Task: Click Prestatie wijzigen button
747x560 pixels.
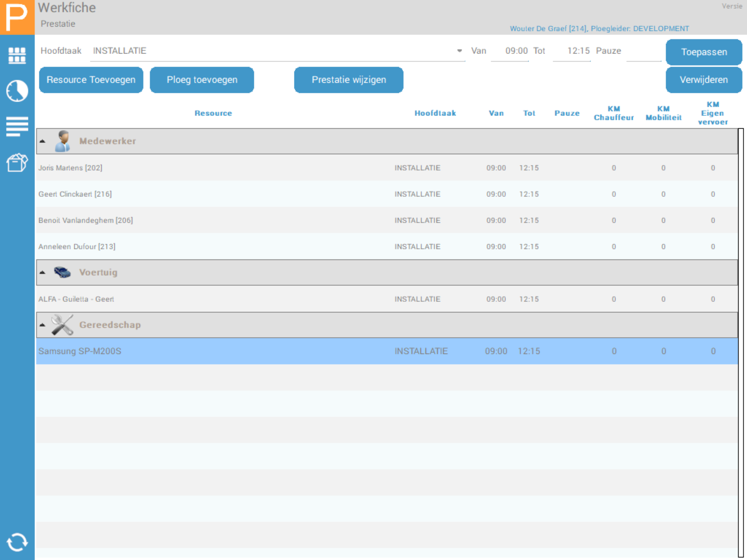Action: pos(349,80)
